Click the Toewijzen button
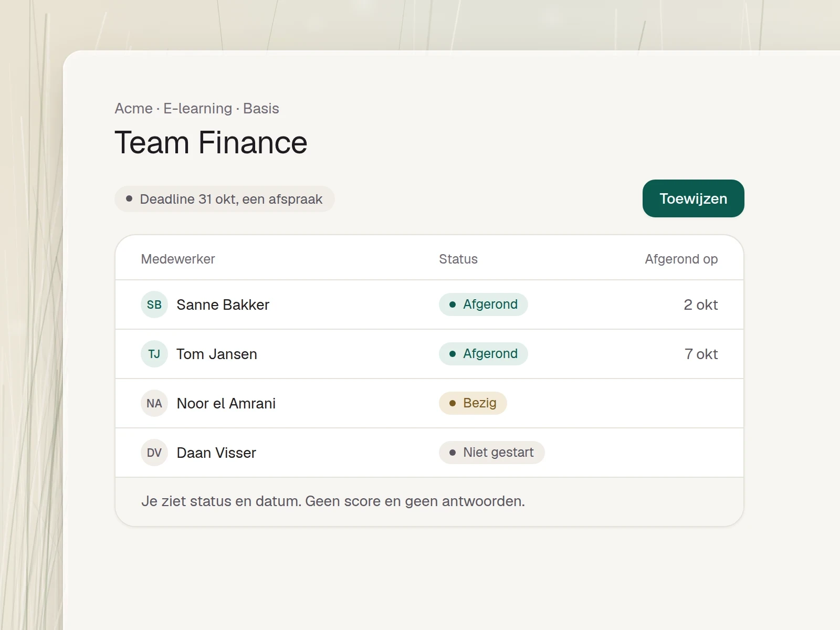Viewport: 840px width, 630px height. (x=693, y=198)
